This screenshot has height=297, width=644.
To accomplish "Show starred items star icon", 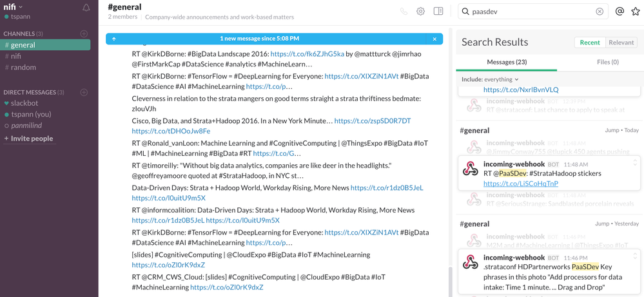I will click(636, 12).
